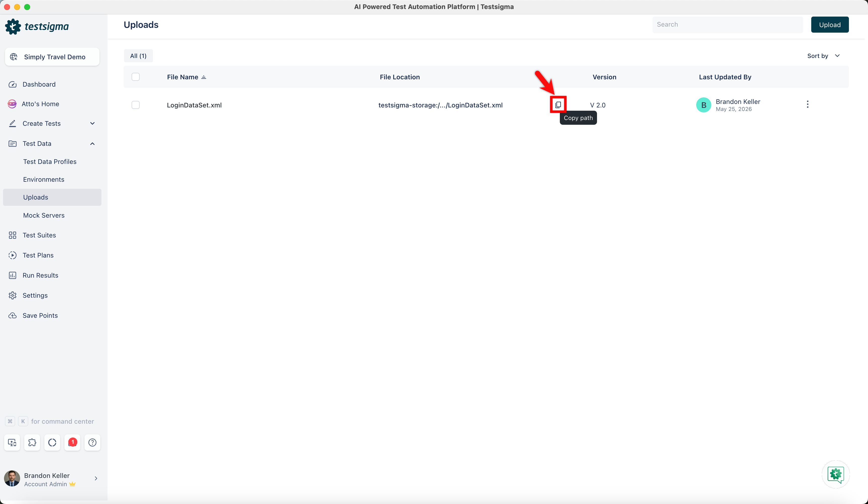The width and height of the screenshot is (868, 504).
Task: Click the File Location column header
Action: [x=400, y=77]
